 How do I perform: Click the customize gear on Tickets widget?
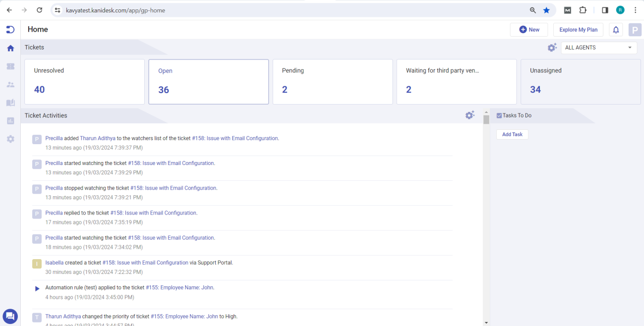coord(552,47)
